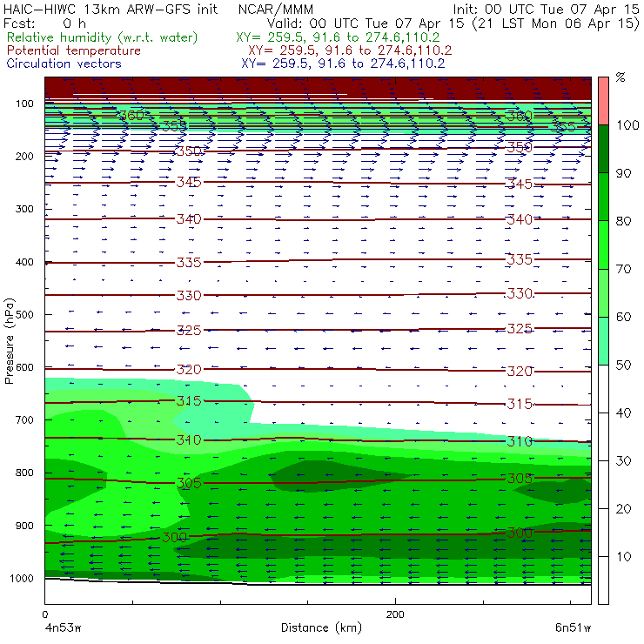Click the '80' colorbar scale label
The height and width of the screenshot is (644, 644).
point(623,221)
